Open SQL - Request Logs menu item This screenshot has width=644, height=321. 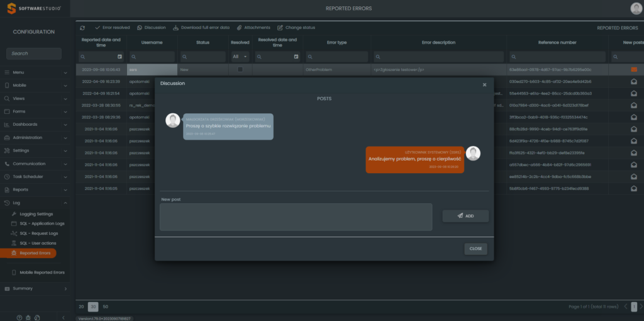pos(42,234)
